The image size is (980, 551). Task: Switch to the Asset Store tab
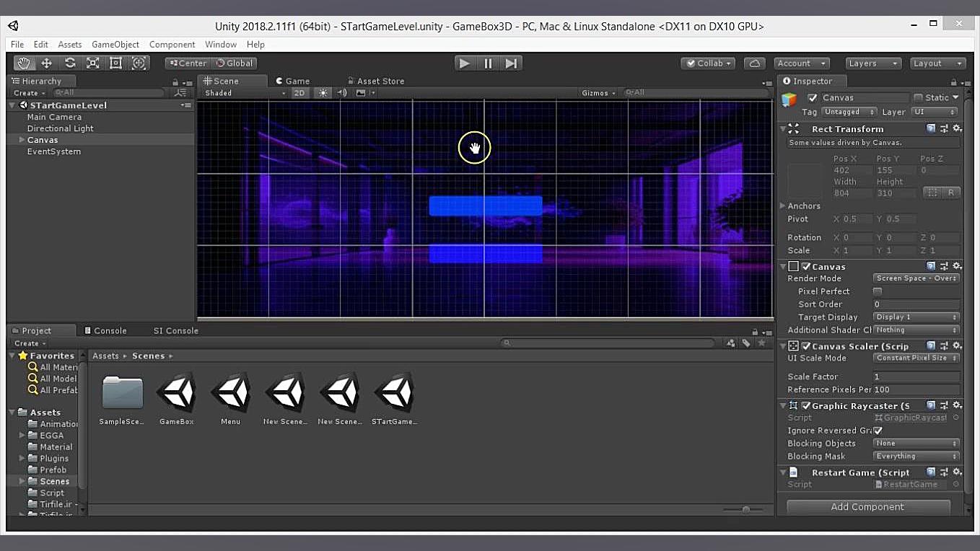coord(376,81)
